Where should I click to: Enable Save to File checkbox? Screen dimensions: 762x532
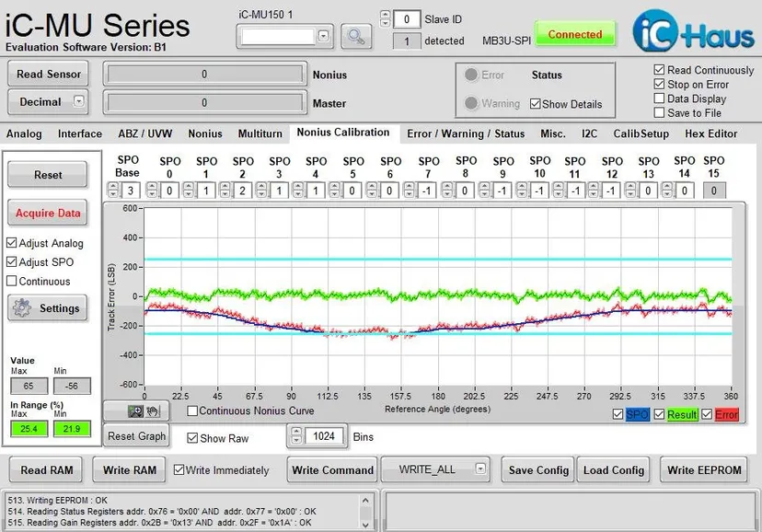point(659,112)
